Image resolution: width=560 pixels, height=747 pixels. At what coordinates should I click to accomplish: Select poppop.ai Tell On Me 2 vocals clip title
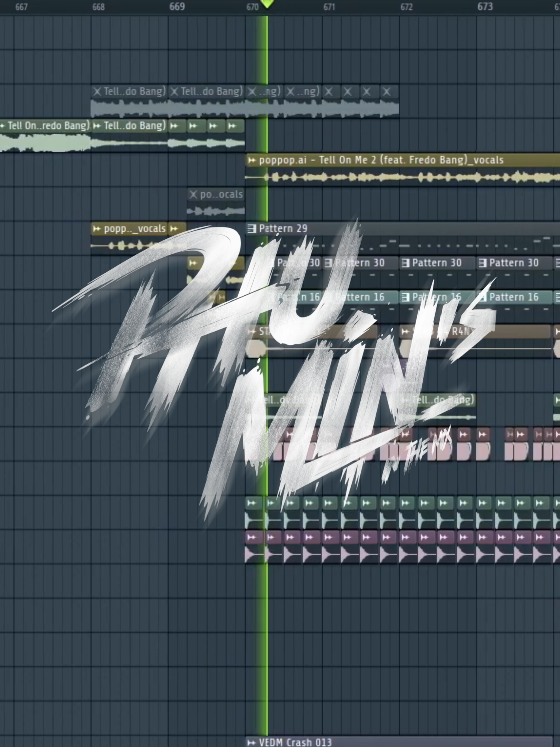(x=381, y=161)
